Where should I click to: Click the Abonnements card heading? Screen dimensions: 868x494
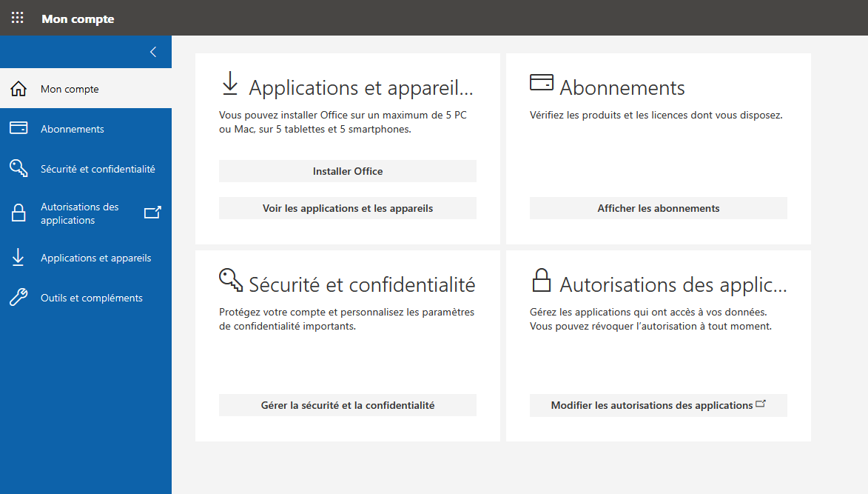point(622,87)
